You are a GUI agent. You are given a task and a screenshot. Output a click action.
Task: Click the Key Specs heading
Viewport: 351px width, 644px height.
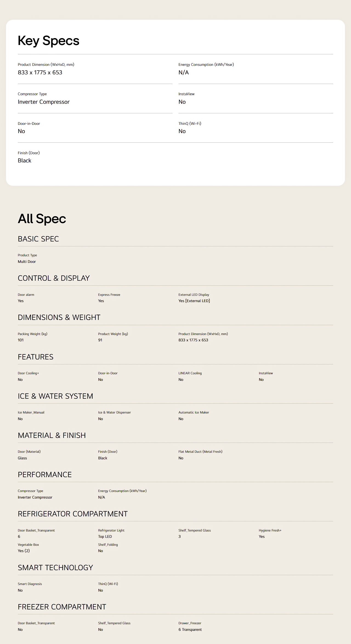coord(49,41)
